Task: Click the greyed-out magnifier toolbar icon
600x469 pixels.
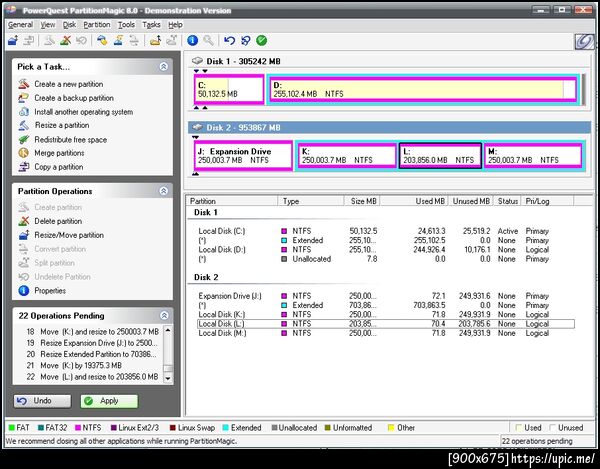Action: pyautogui.click(x=208, y=40)
